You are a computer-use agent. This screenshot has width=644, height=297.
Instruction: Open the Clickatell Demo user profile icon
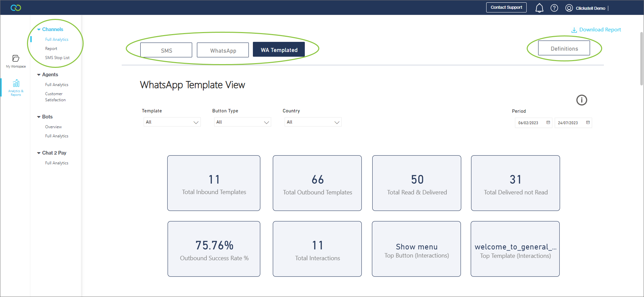569,8
